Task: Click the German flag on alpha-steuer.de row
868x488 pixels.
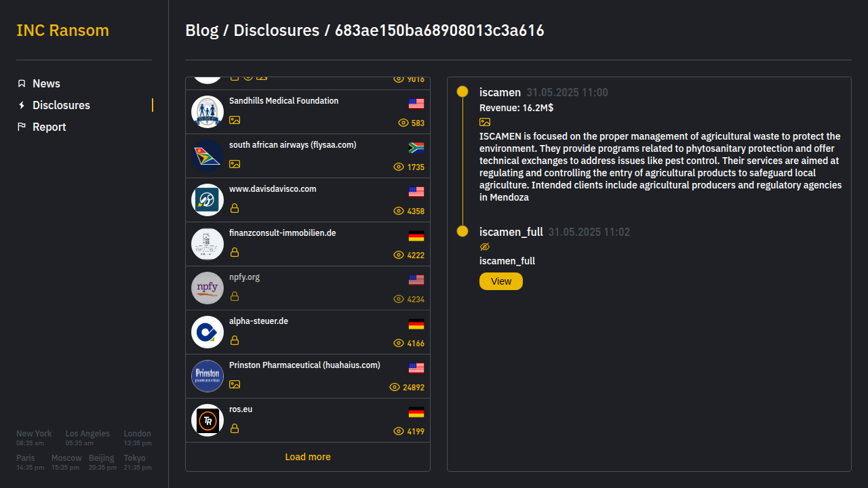Action: [416, 324]
